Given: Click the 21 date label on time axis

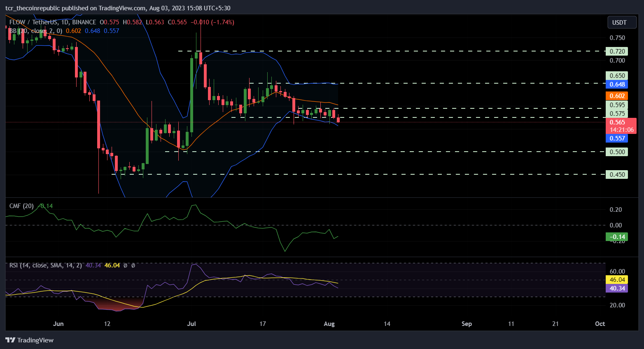Looking at the screenshot, I should click(x=555, y=324).
